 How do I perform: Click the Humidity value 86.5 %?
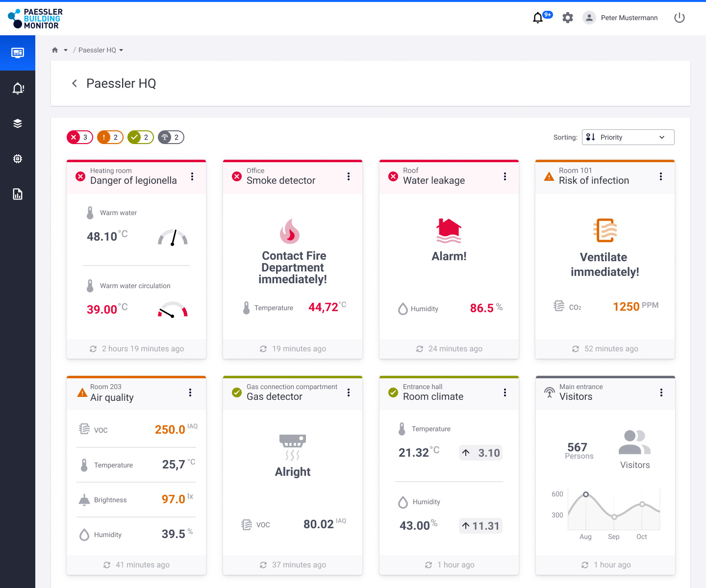[x=486, y=308]
